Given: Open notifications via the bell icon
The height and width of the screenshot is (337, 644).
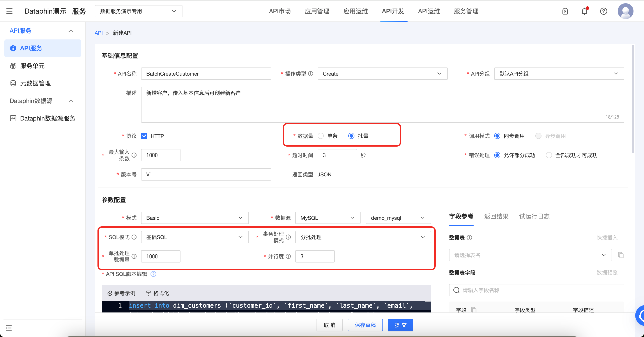Looking at the screenshot, I should click(584, 11).
